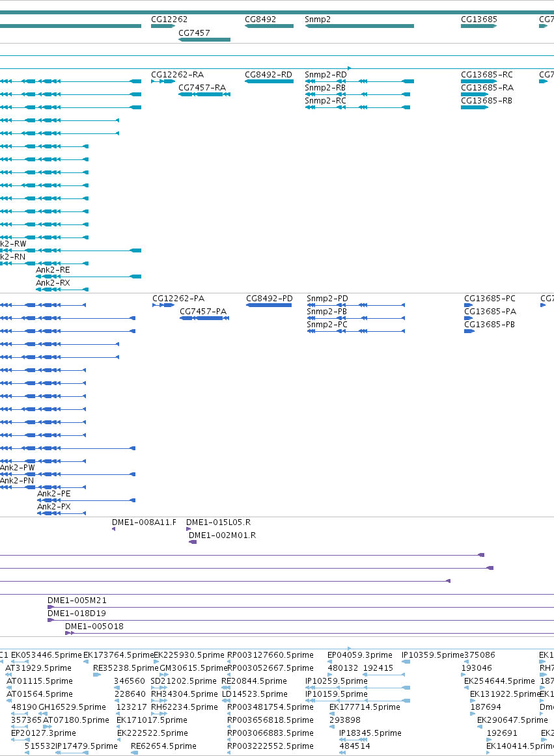Select the Ank2-PW protein label

click(x=18, y=468)
